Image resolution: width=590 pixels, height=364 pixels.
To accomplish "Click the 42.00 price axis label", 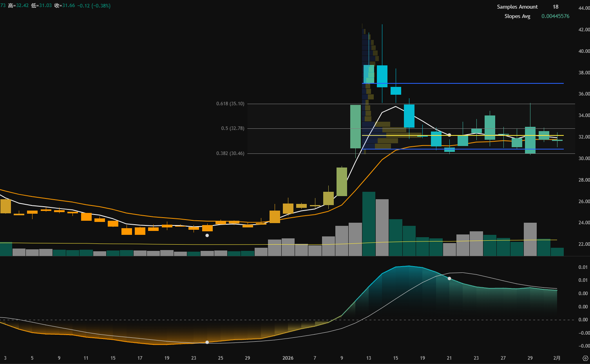I will [x=584, y=30].
